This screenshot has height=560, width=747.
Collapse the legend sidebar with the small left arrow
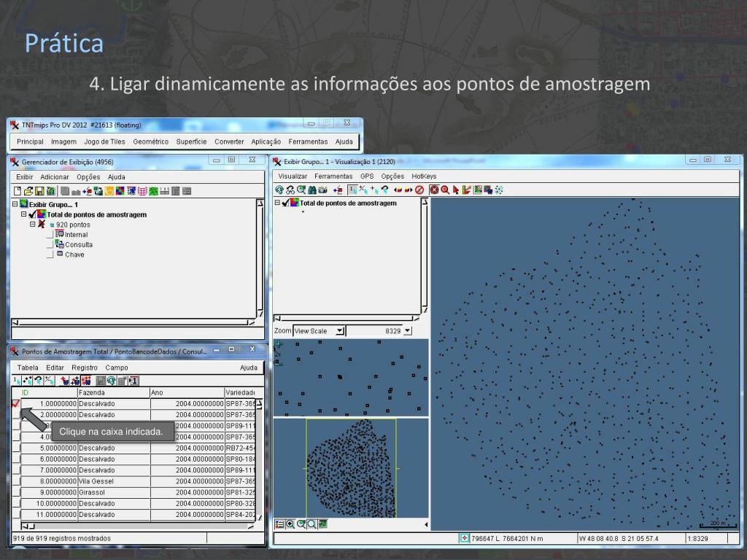tap(426, 525)
